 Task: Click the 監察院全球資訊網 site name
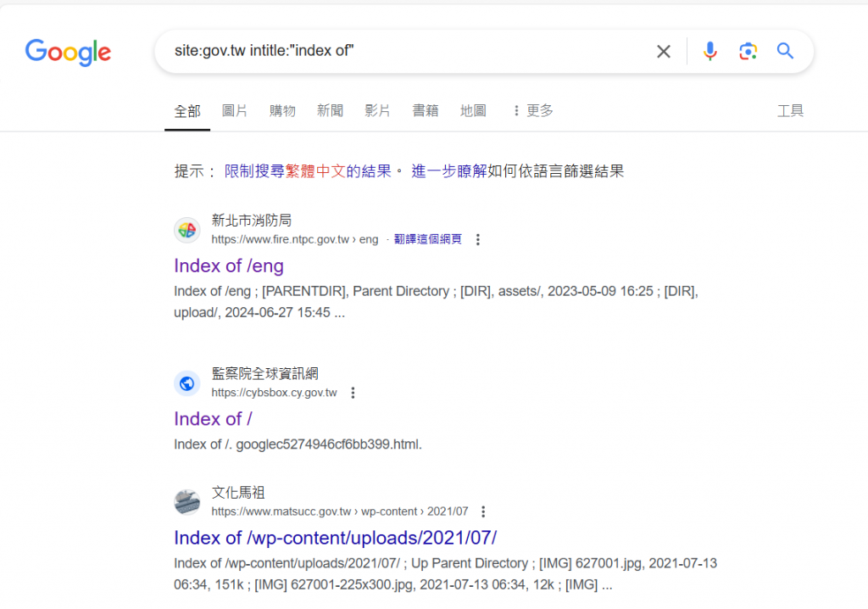(264, 374)
